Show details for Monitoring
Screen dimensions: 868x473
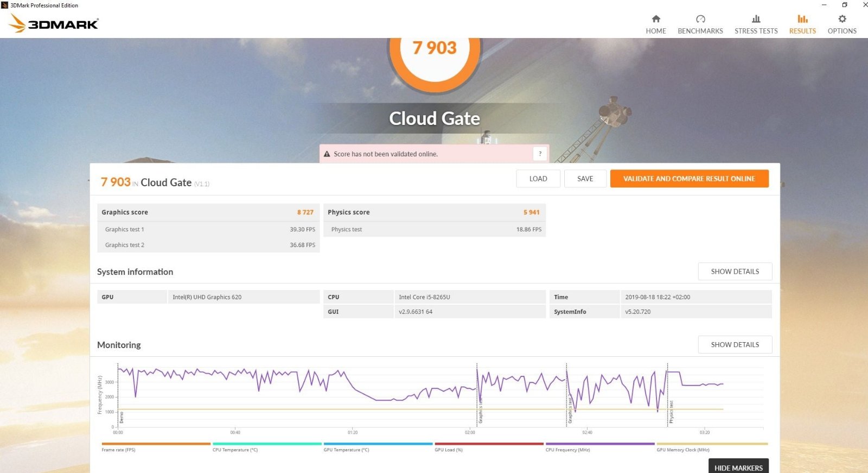click(735, 345)
